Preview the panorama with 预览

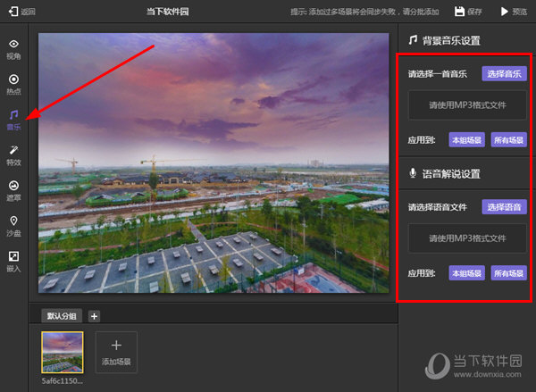point(514,12)
